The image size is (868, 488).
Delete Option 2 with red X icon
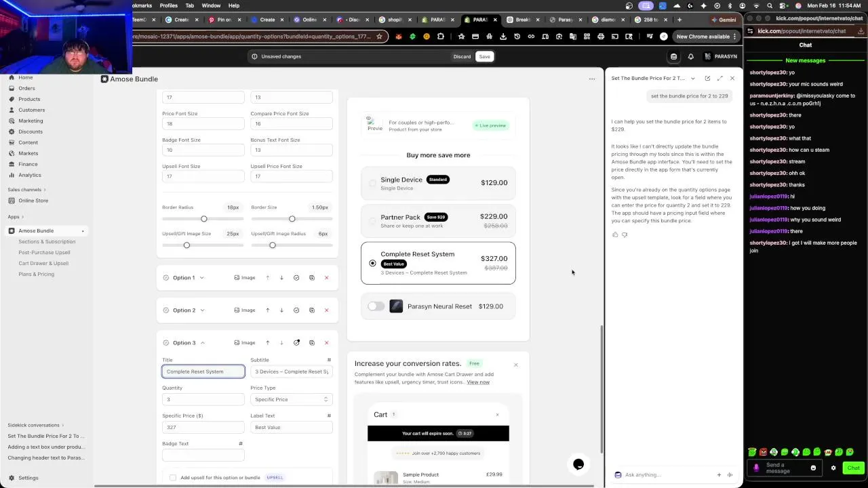coord(326,310)
